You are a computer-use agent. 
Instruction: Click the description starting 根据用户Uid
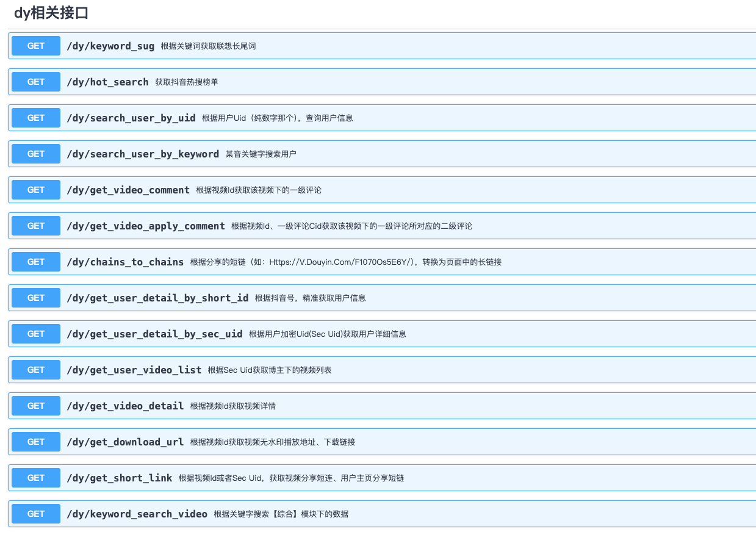click(278, 118)
